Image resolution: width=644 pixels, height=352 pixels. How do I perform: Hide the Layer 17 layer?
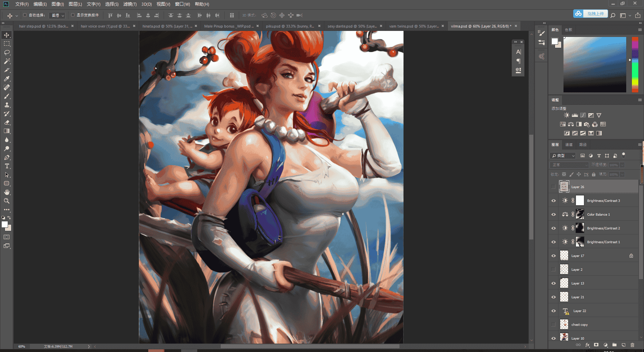(x=553, y=256)
